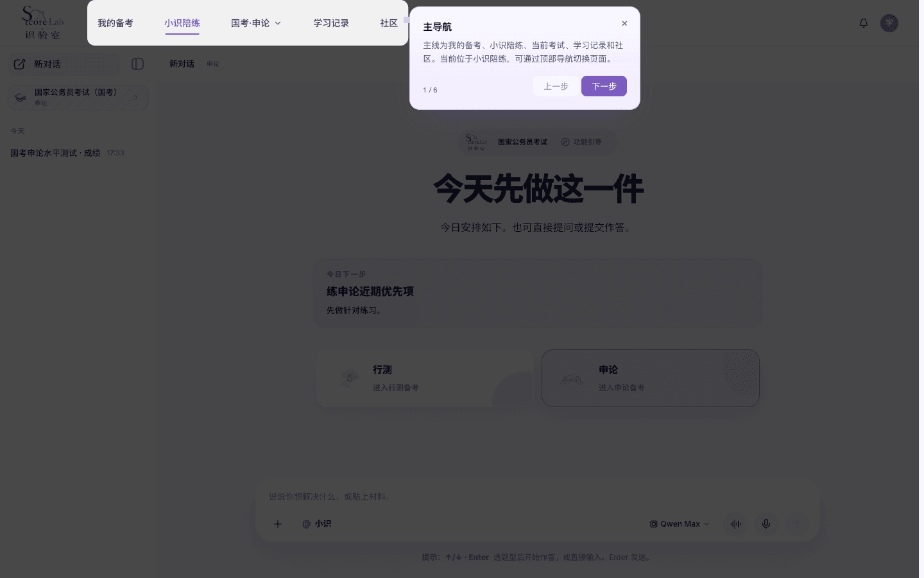Close the 主导航 tour popup
The image size is (924, 578).
(x=624, y=23)
